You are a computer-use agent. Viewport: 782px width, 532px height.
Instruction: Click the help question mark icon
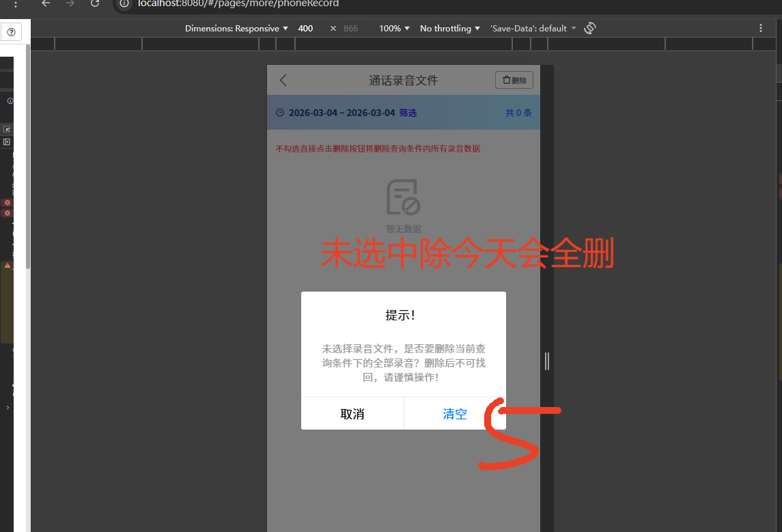coord(12,32)
